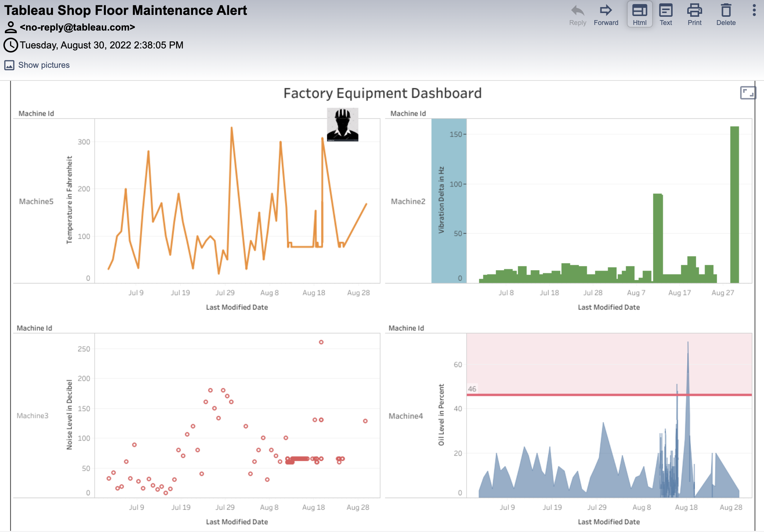Image resolution: width=764 pixels, height=532 pixels.
Task: Click Jul 29 tick on temperature chart
Action: coord(225,293)
